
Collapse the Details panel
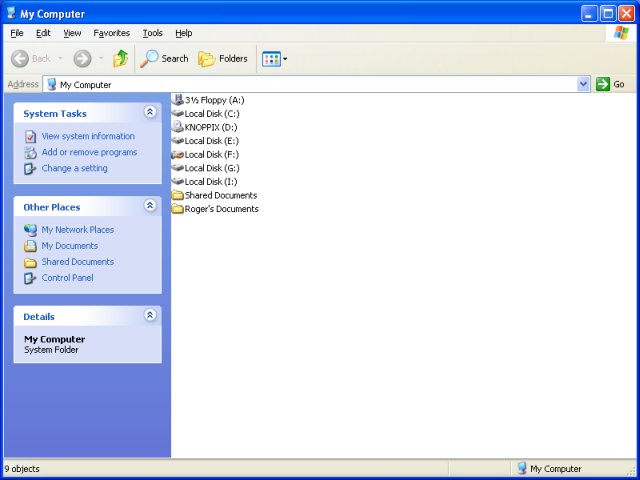[x=150, y=315]
